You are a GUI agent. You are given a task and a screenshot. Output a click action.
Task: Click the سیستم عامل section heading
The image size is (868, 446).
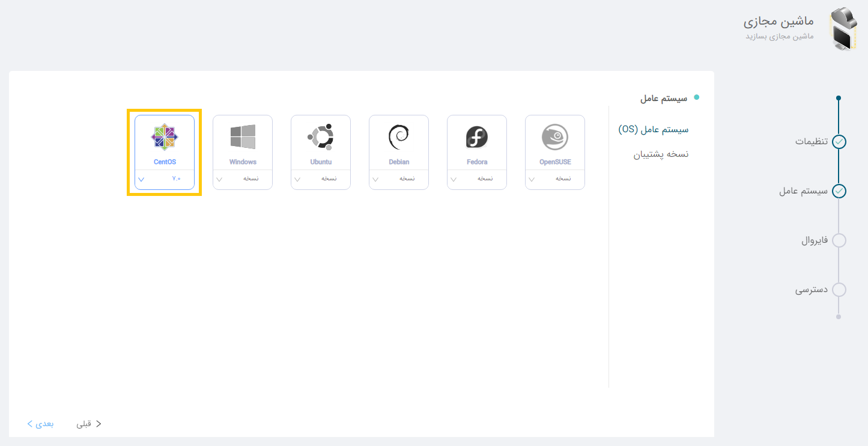pyautogui.click(x=663, y=98)
